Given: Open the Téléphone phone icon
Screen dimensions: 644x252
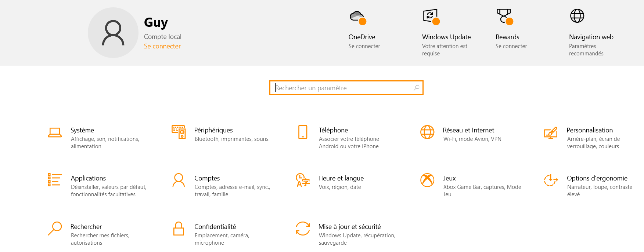Looking at the screenshot, I should point(303,132).
